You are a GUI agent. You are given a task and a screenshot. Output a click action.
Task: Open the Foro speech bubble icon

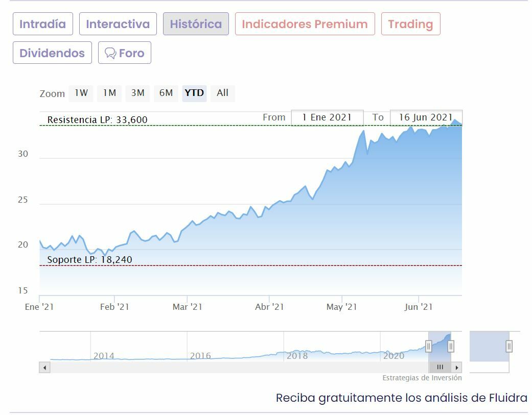(x=110, y=53)
